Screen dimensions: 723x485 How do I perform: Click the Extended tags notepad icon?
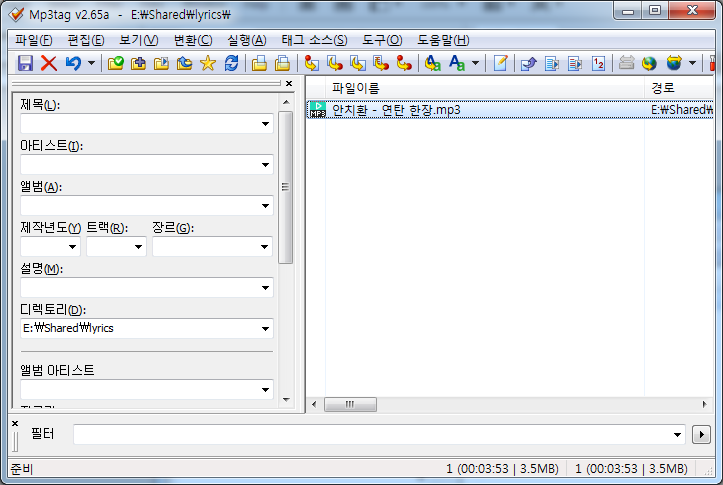(500, 63)
